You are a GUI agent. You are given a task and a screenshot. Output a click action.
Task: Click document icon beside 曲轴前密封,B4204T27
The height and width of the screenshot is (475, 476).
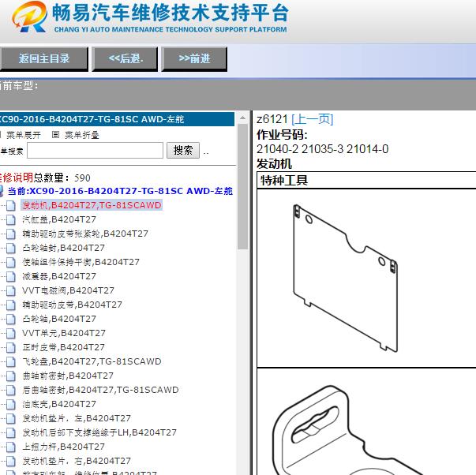pos(11,376)
